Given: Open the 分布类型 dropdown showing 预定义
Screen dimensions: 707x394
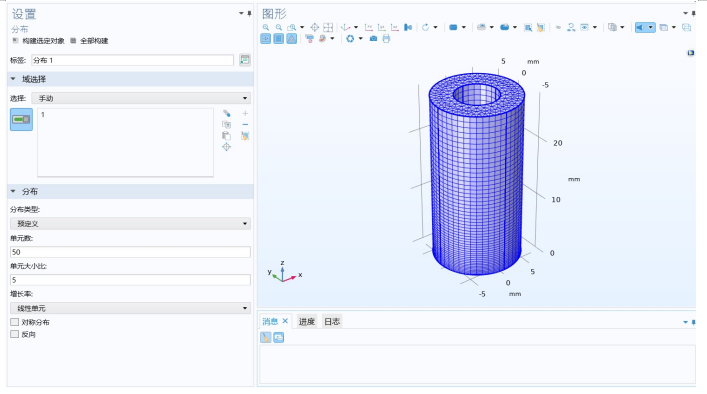Looking at the screenshot, I should click(130, 224).
